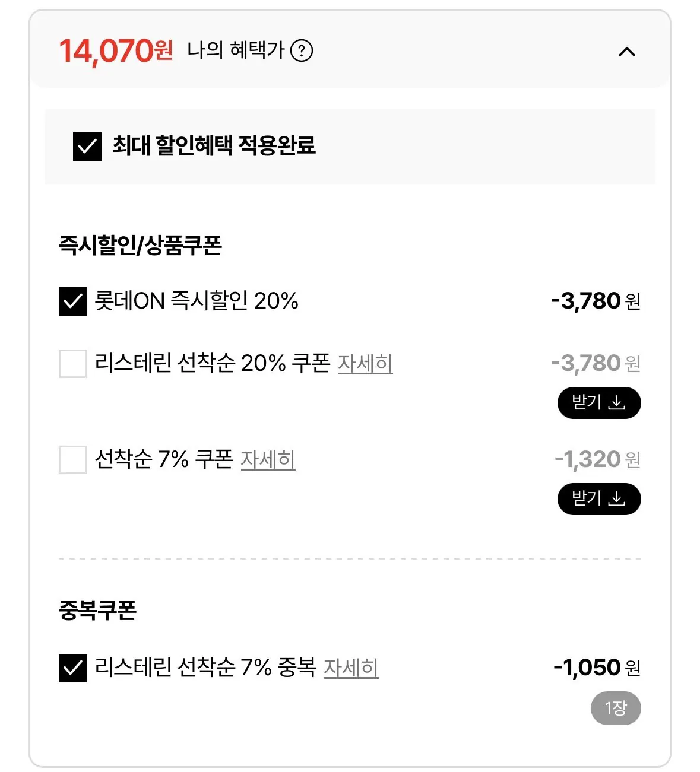Viewport: 700px width, 772px height.
Task: Open 자세히 link for 리스테린 선착순 20% 쿠폰
Action: (x=365, y=363)
